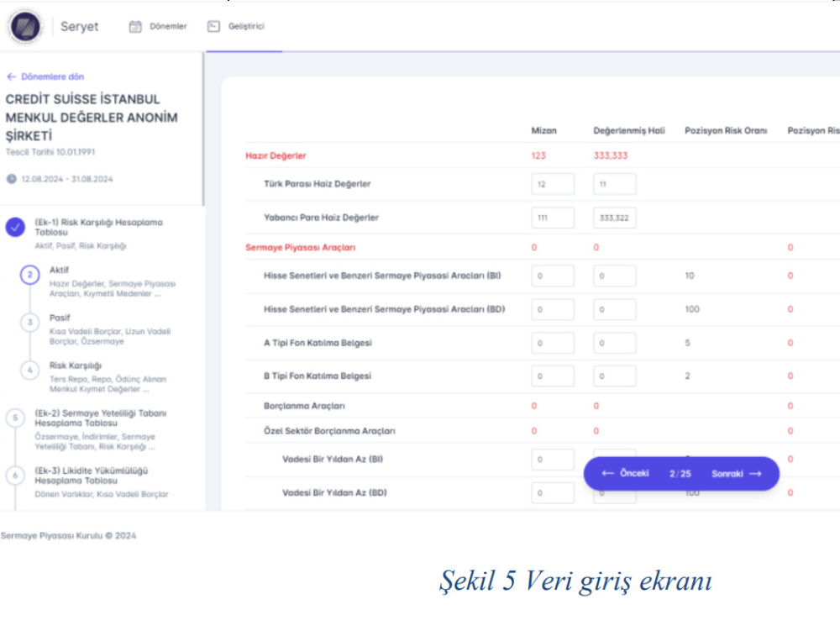
Task: Click the 12.08.2024 - 31.08.2024 period
Action: (x=67, y=179)
